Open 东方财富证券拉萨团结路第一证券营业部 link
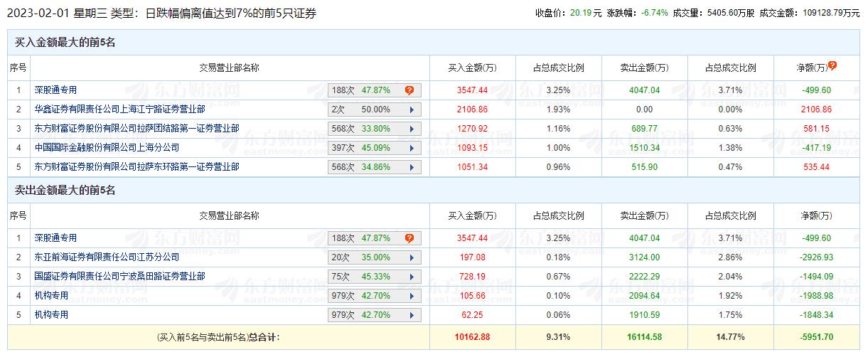Viewport: 868px width, 357px height. (136, 129)
